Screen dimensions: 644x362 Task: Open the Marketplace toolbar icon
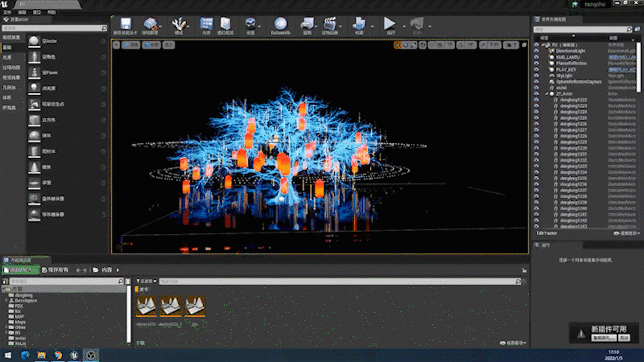tap(225, 24)
